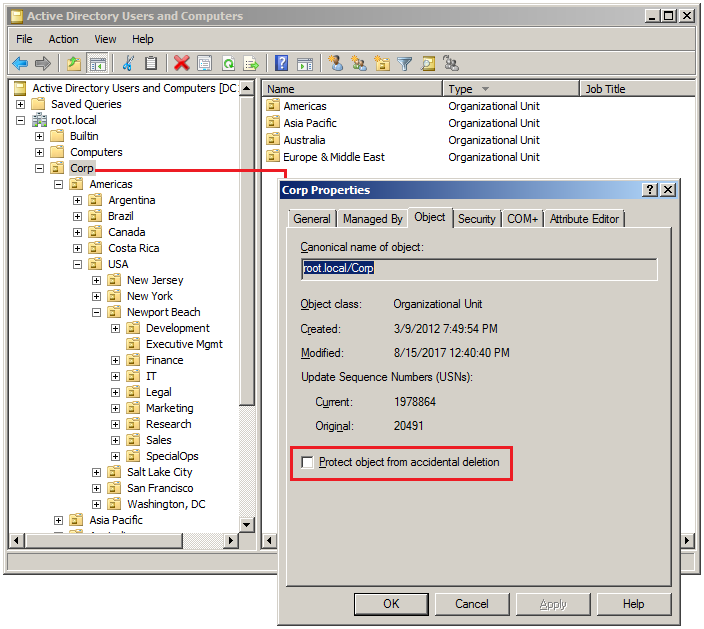
Task: Collapse the Newport Beach node
Action: pos(97,312)
